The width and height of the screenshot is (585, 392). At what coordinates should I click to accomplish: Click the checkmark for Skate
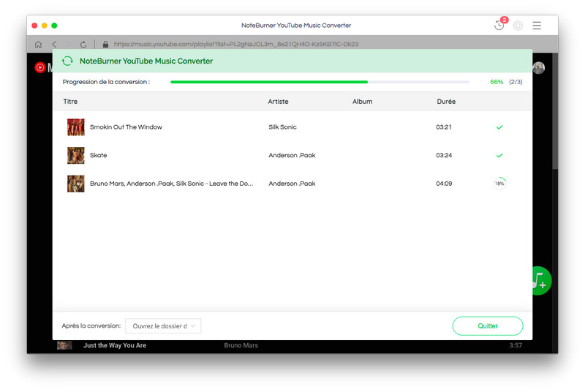click(499, 155)
